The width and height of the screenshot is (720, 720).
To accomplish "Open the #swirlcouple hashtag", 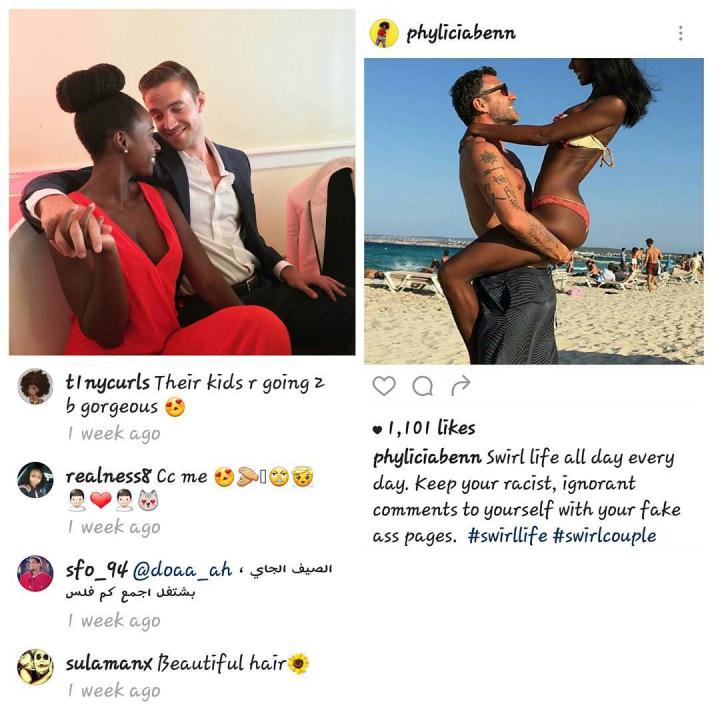I will 605,536.
